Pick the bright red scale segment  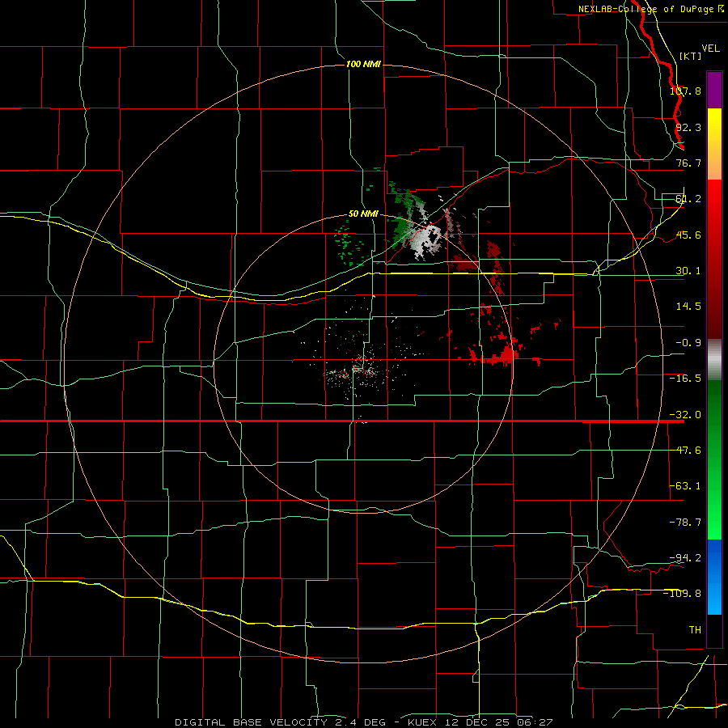714,209
